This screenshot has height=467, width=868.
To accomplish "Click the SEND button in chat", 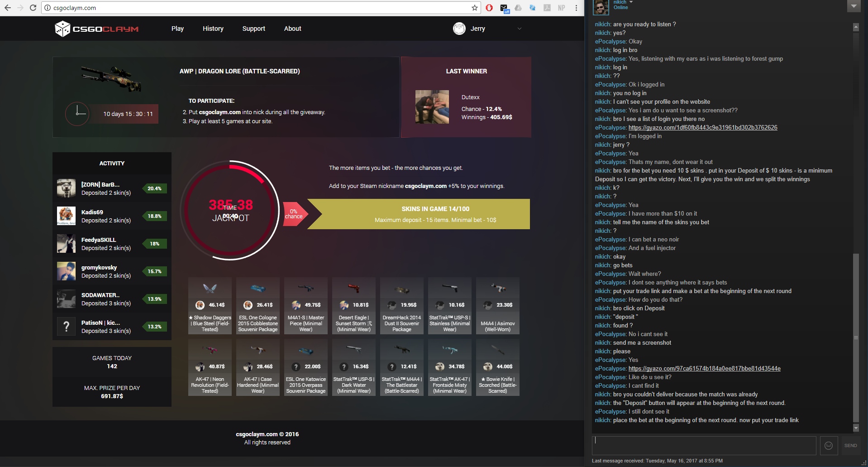I will (851, 446).
